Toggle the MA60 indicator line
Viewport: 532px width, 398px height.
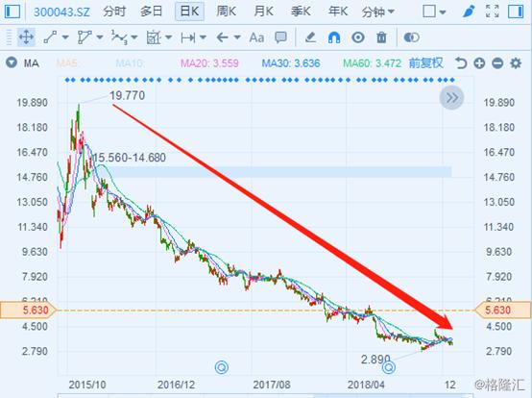click(372, 63)
